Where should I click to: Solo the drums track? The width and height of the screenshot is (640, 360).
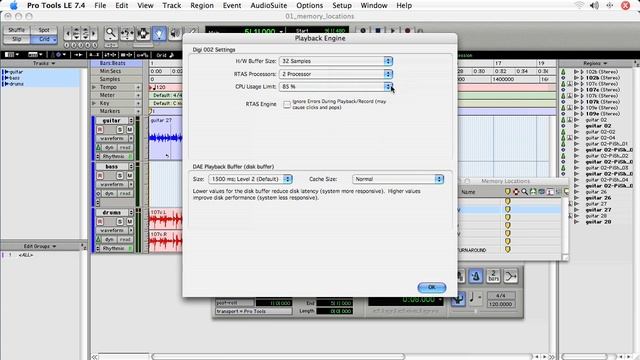pos(120,222)
